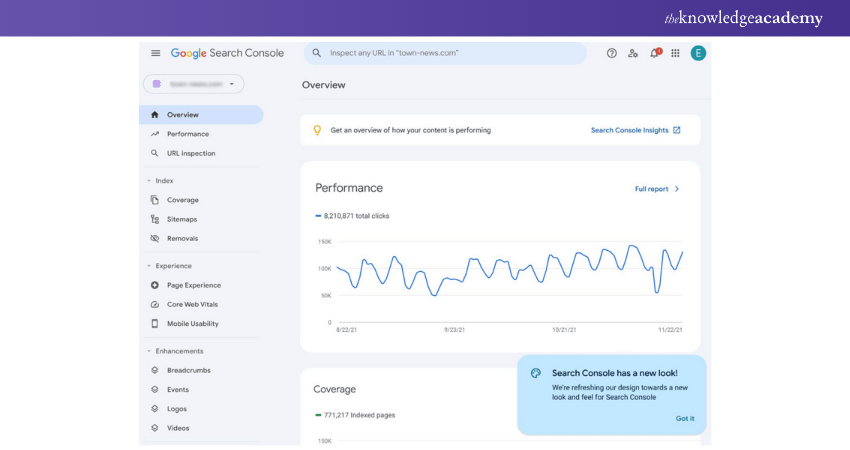Open the Google apps grid icon

tap(675, 53)
